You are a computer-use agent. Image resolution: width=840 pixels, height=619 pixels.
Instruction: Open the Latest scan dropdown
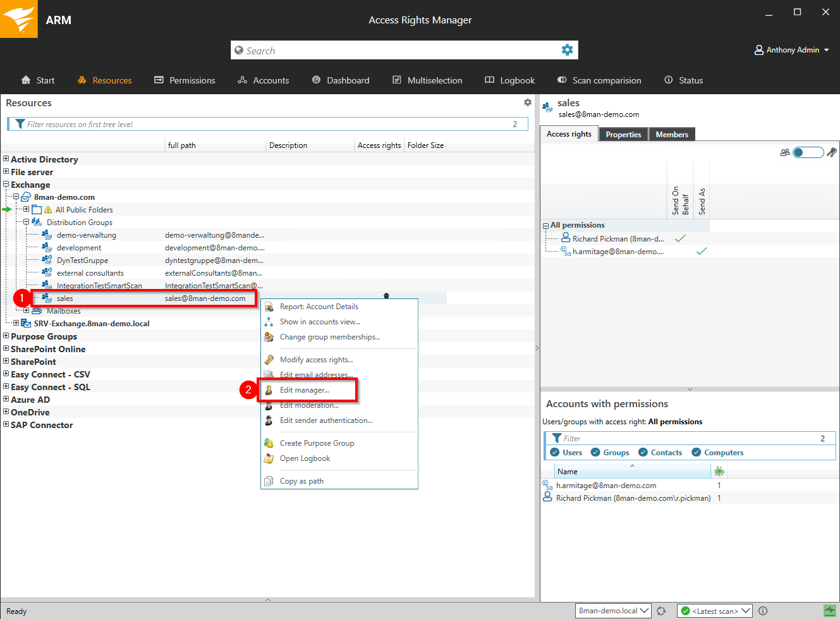714,611
